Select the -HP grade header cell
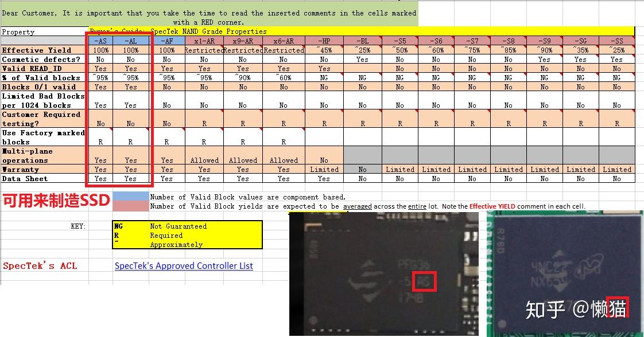The image size is (644, 337). pyautogui.click(x=324, y=41)
